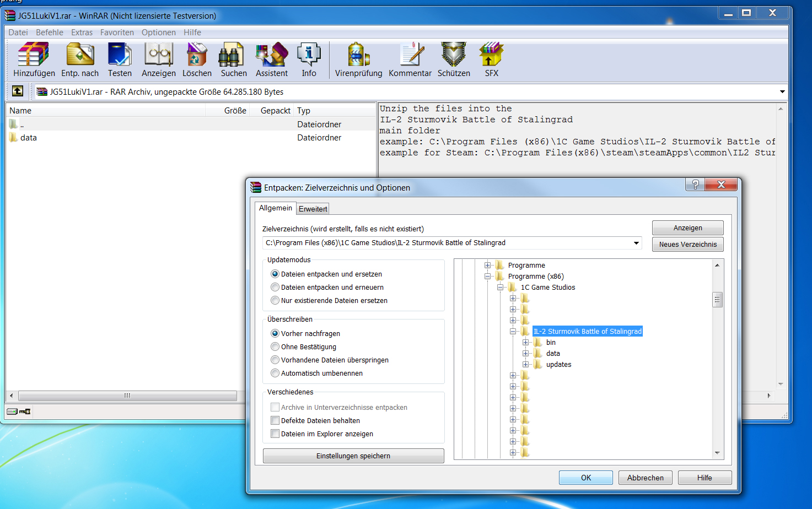Click the Hinzufügen toolbar icon
Image resolution: width=812 pixels, height=509 pixels.
[34, 55]
